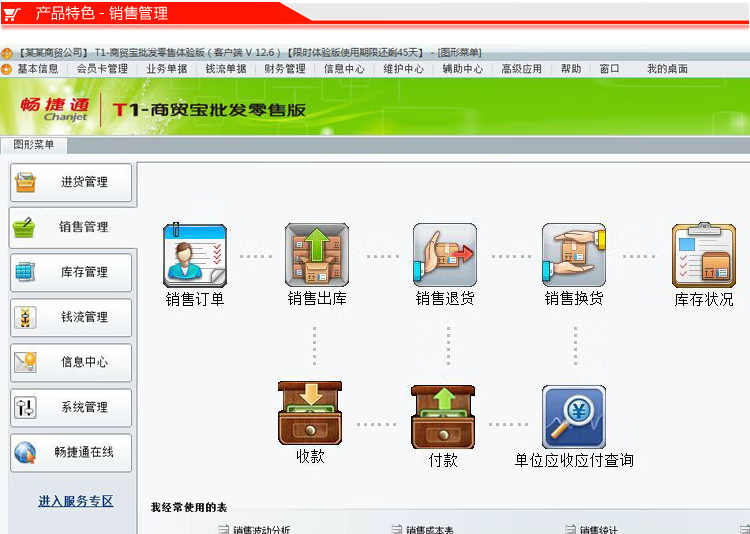Screen dimensions: 750x534
Task: Click the 单位应收应付查询 label text
Action: click(x=574, y=460)
